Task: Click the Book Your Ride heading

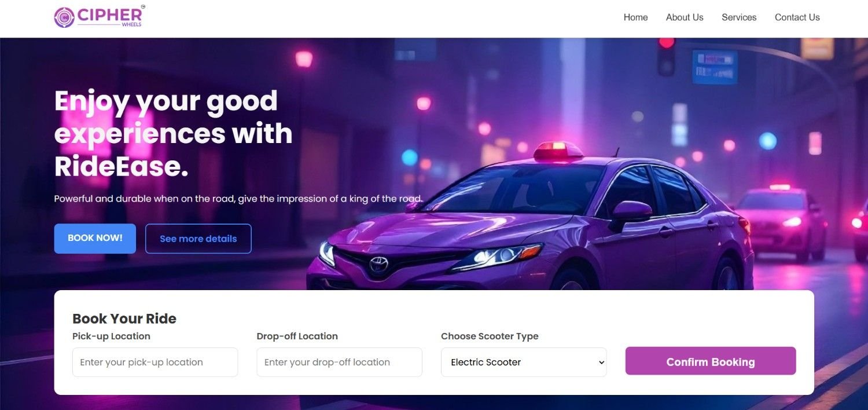Action: click(x=124, y=319)
